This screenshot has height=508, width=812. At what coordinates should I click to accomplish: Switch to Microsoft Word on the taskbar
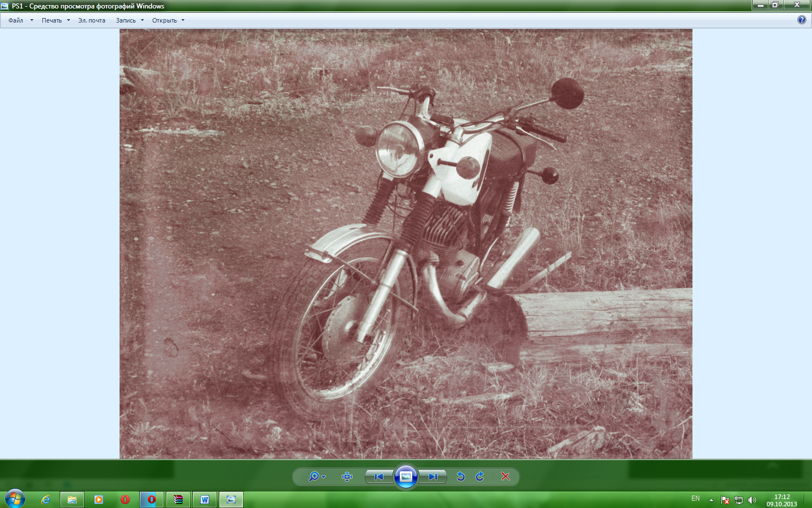pyautogui.click(x=205, y=500)
